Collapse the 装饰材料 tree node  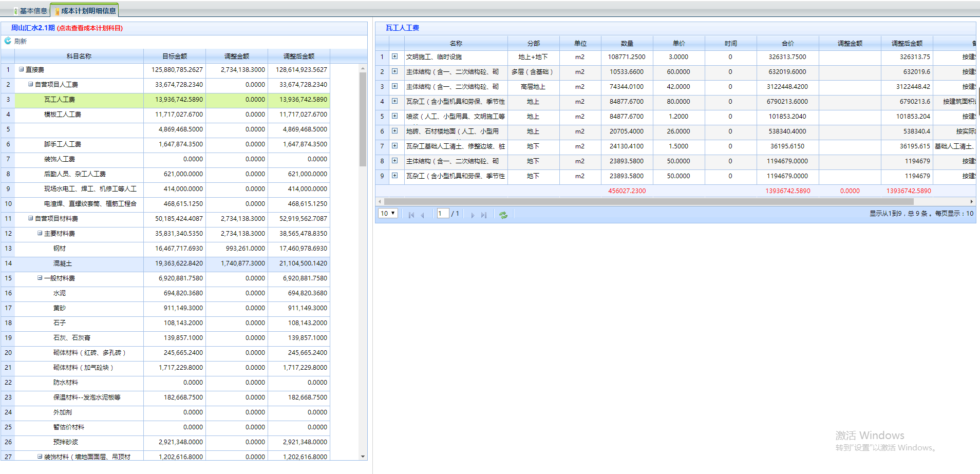click(40, 457)
